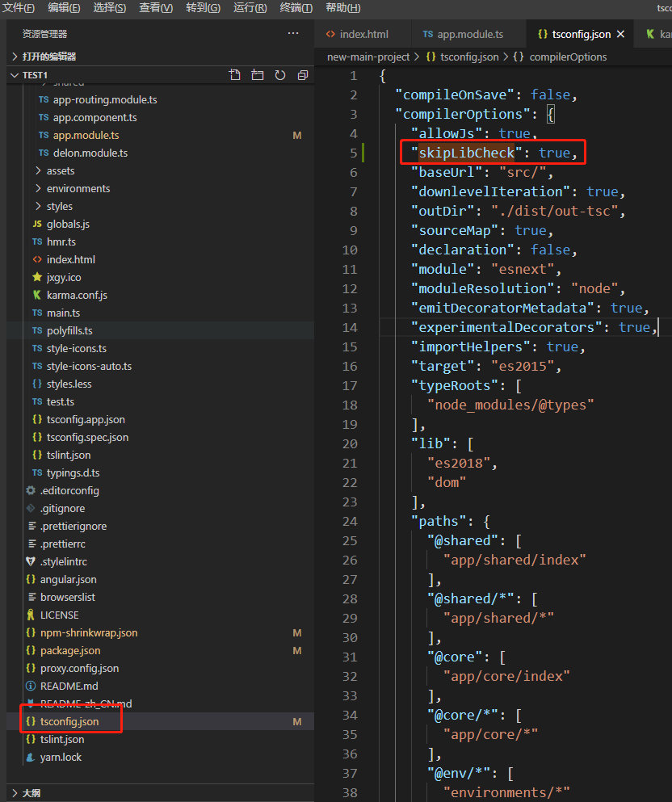Click the New File icon in TEST1 header
The image size is (672, 802).
[235, 75]
